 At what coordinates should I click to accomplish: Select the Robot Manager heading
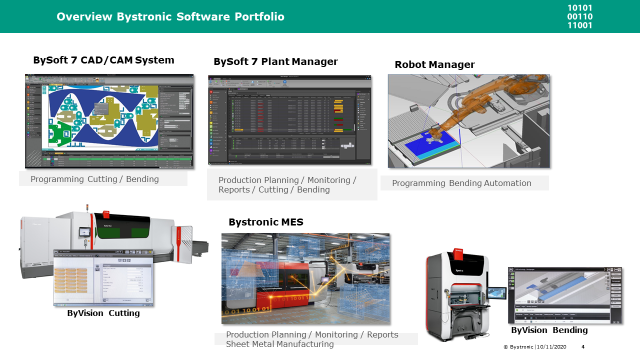[x=434, y=64]
